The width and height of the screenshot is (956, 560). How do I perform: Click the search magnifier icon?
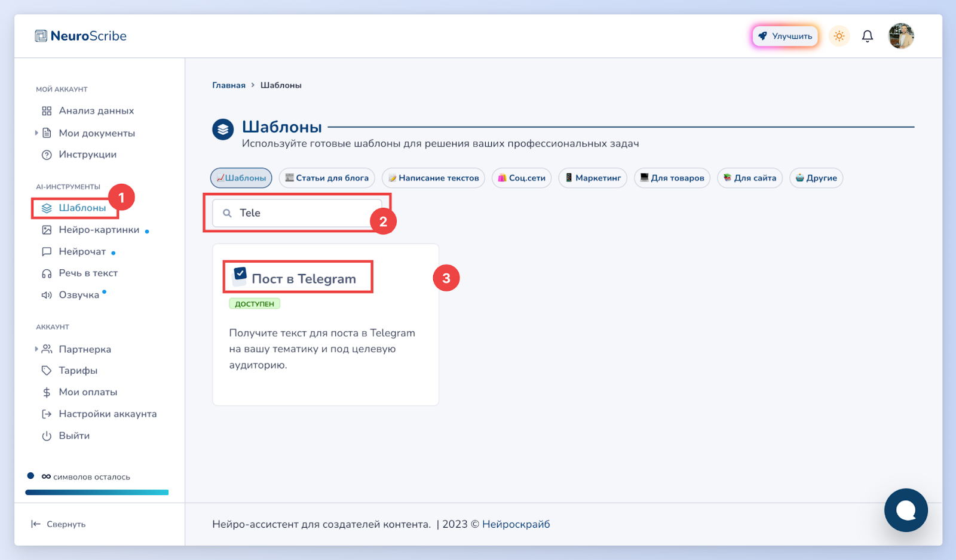(x=227, y=213)
